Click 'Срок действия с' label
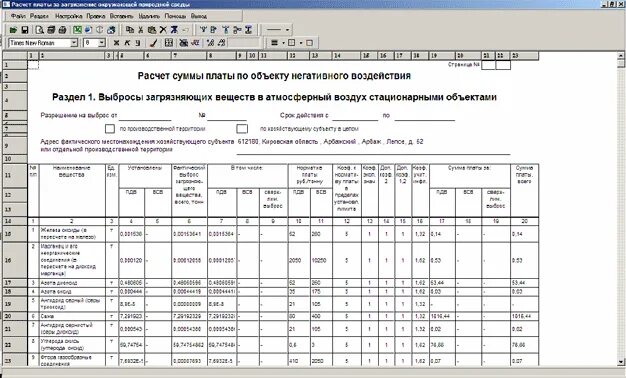Image resolution: width=626 pixels, height=378 pixels. [304, 115]
